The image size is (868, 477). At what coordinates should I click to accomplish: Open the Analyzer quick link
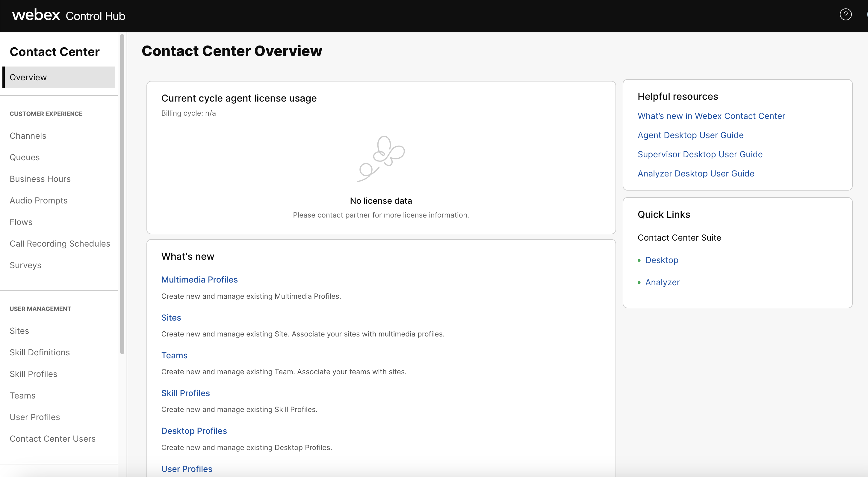click(x=662, y=283)
